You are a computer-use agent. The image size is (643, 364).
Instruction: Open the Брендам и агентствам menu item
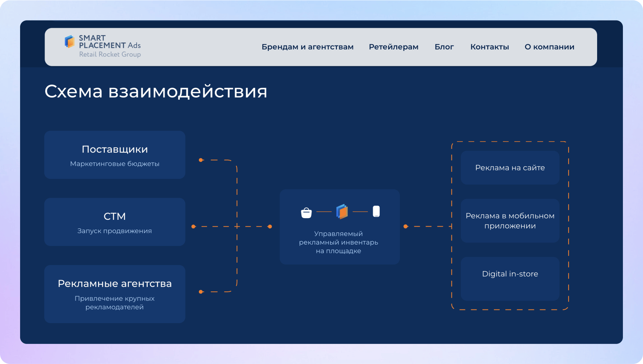coord(307,47)
